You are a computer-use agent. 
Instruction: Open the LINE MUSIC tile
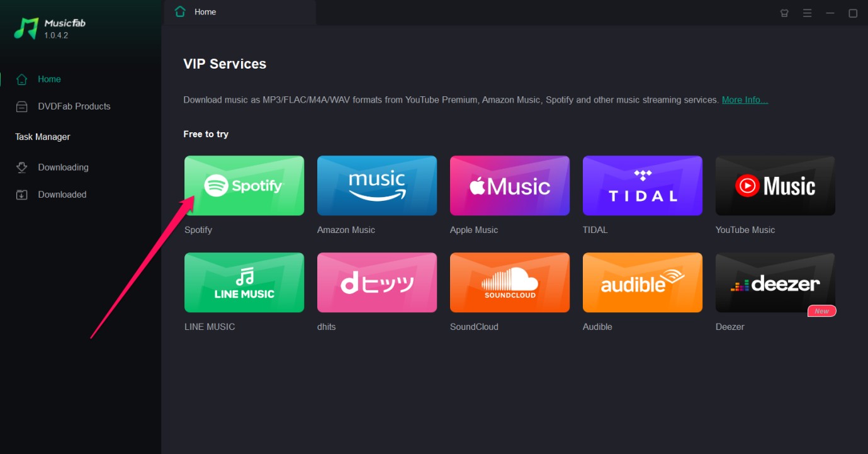(x=244, y=283)
